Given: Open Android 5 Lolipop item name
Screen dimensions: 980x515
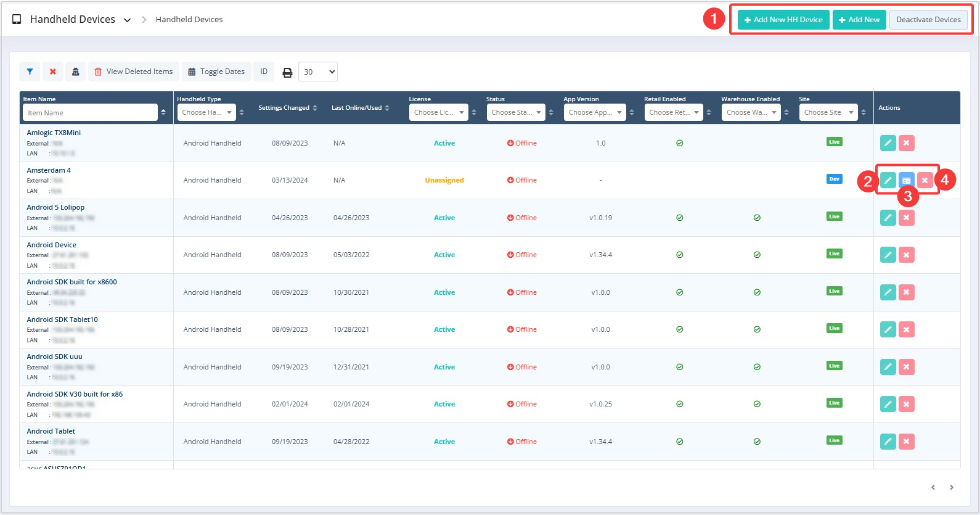Looking at the screenshot, I should pos(55,207).
